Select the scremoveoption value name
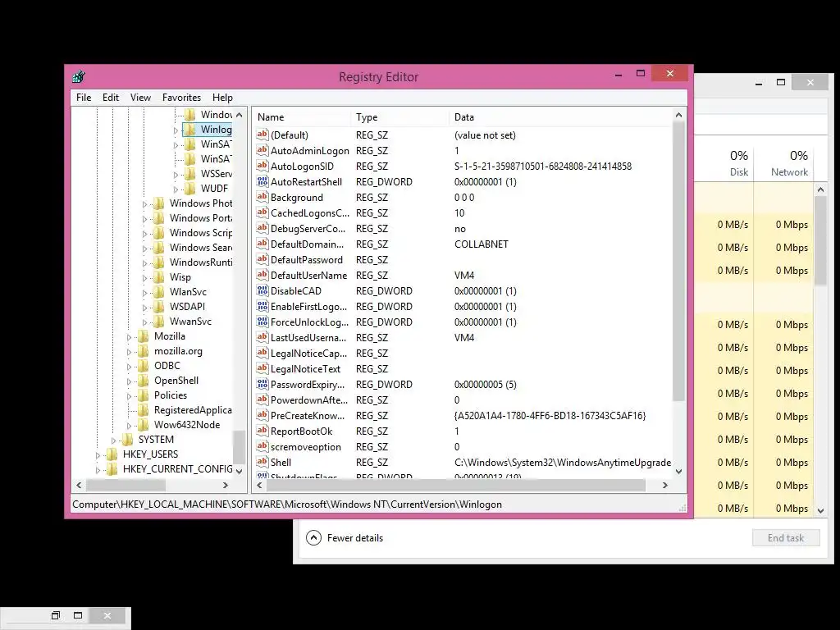 (305, 447)
